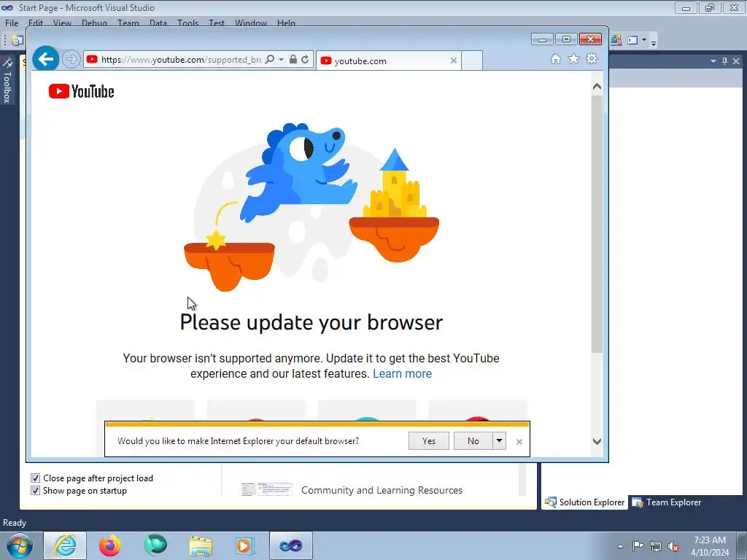Image resolution: width=747 pixels, height=560 pixels.
Task: Click the Visual Studio toolbar window icon
Action: click(x=632, y=40)
